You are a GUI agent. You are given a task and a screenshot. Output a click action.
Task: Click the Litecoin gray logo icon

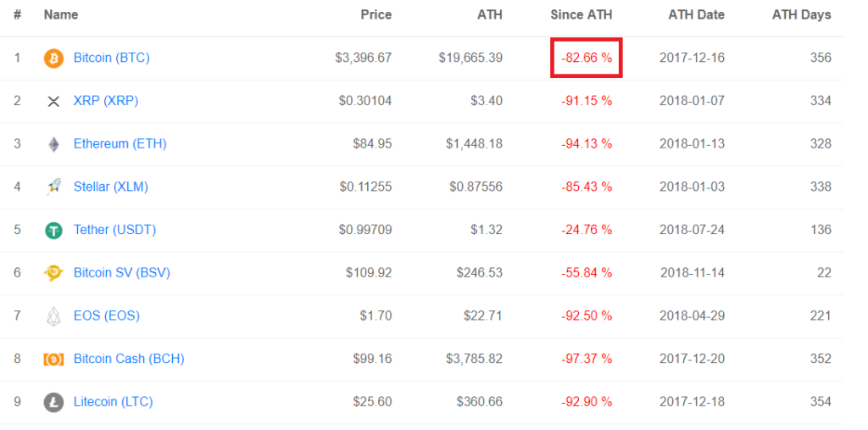click(x=53, y=402)
